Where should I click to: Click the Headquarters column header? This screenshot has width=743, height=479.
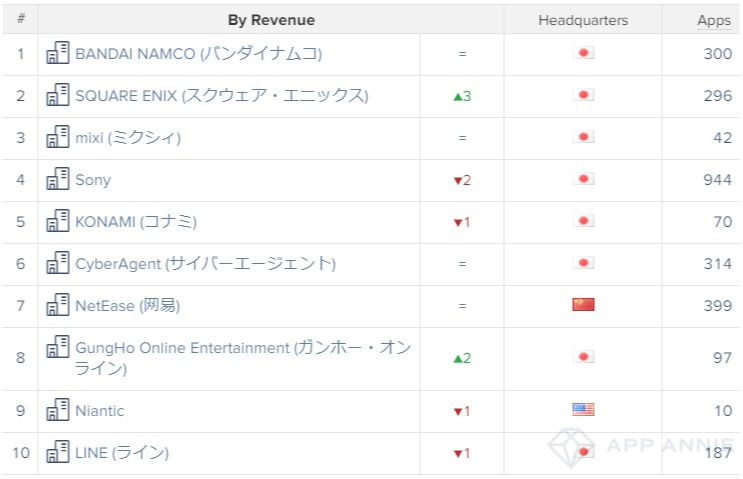point(583,20)
